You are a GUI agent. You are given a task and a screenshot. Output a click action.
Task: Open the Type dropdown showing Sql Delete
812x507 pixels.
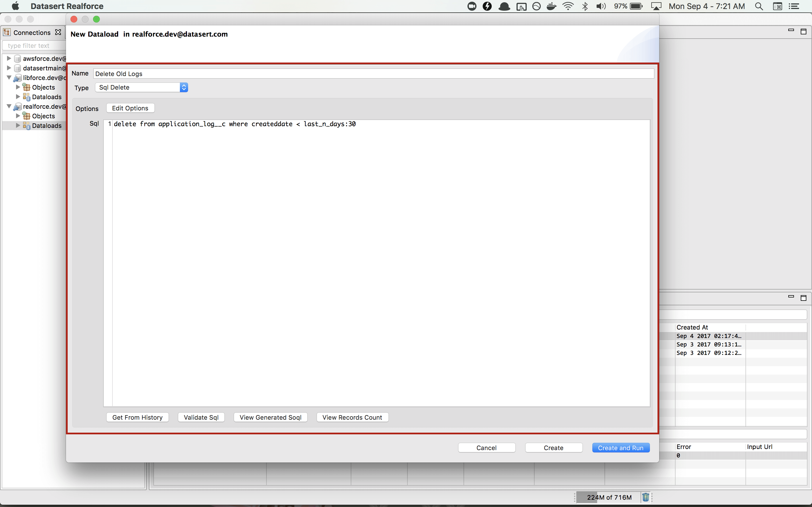[x=141, y=88]
